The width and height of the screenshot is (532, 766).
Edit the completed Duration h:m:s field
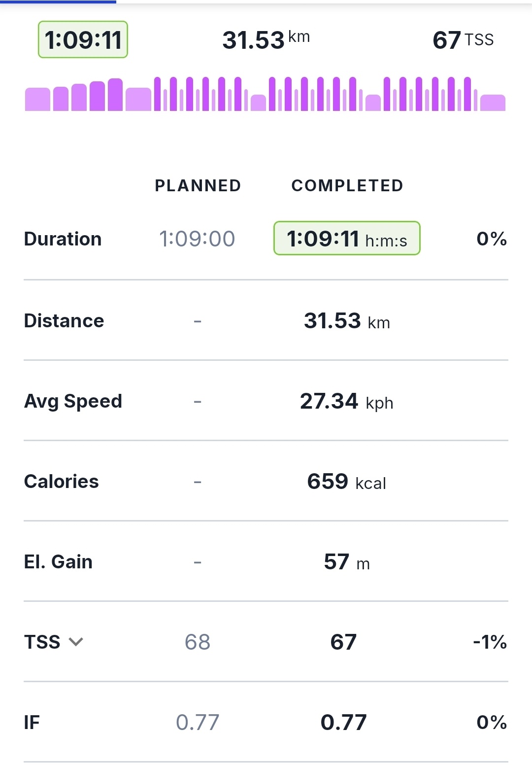pyautogui.click(x=347, y=239)
